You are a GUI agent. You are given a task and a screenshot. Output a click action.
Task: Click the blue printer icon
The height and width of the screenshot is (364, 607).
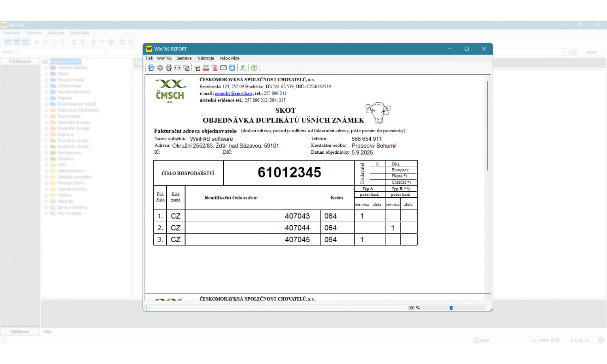[151, 68]
